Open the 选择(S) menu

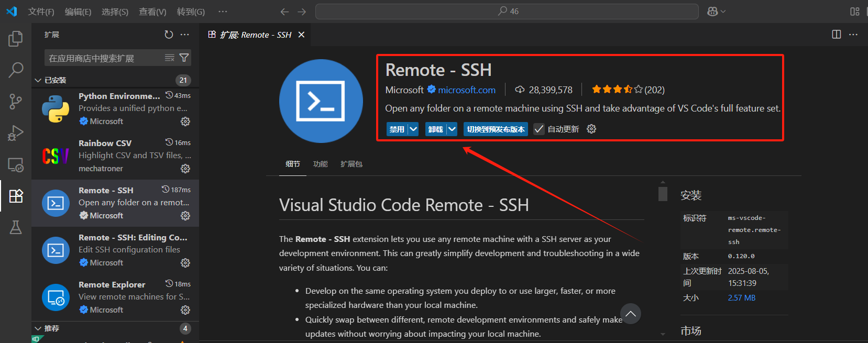click(115, 12)
